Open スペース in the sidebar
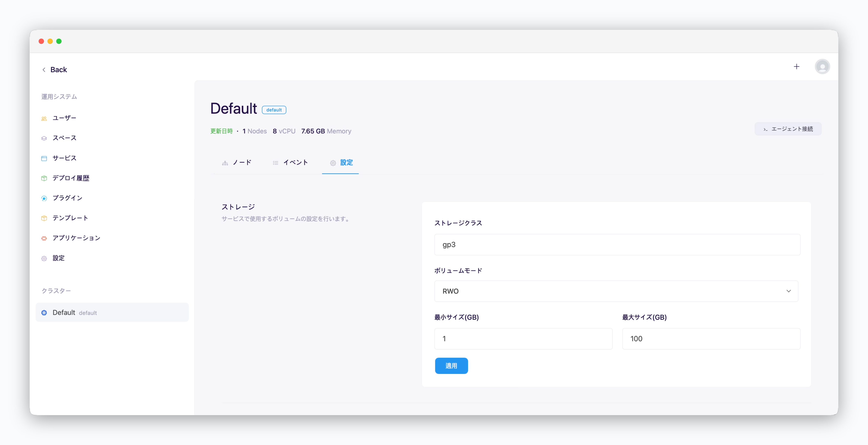This screenshot has height=445, width=868. [64, 138]
